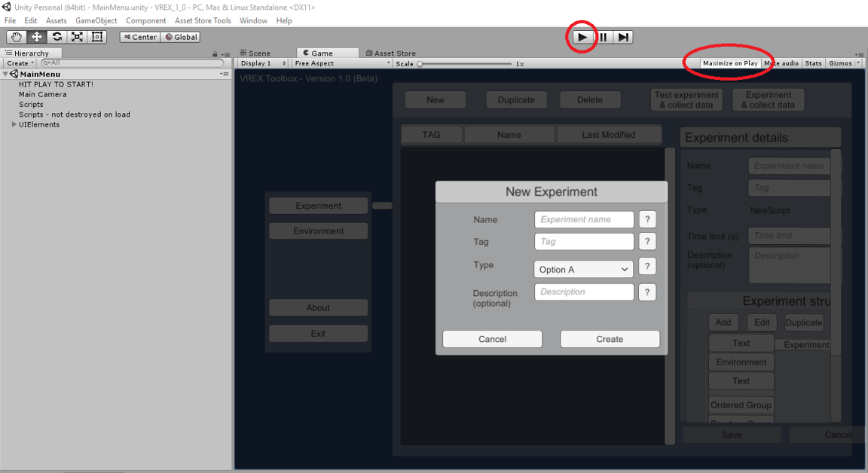Select the Move tool

(36, 37)
